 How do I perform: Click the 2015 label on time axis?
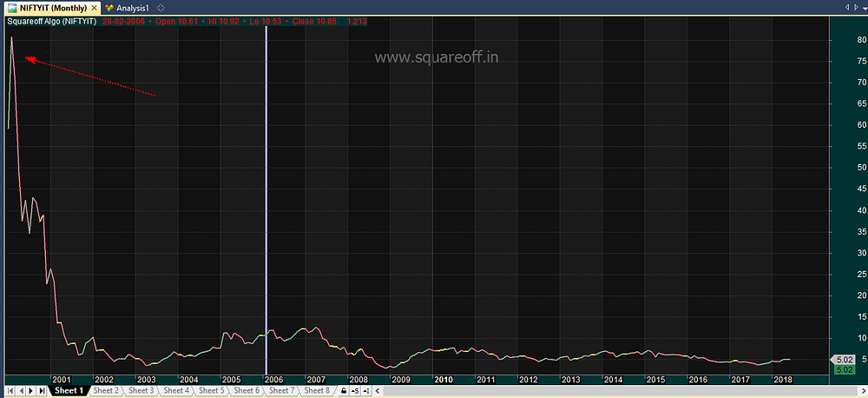point(655,380)
